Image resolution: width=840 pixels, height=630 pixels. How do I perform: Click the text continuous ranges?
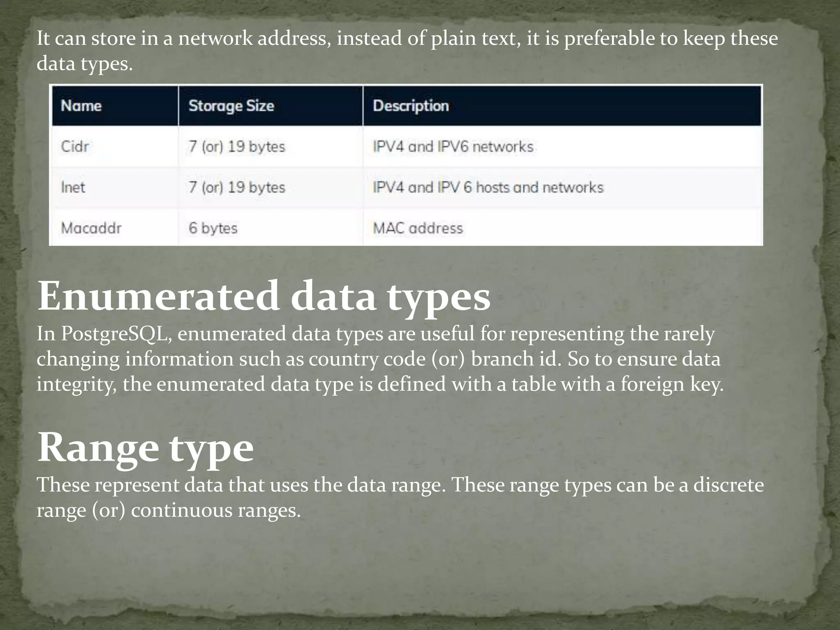[x=216, y=511]
